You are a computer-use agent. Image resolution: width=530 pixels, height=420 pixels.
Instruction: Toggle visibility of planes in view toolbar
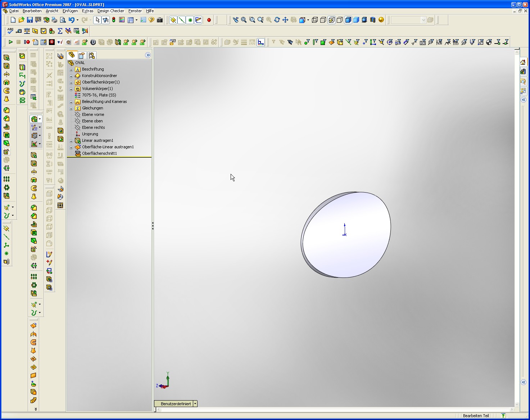pos(173,20)
